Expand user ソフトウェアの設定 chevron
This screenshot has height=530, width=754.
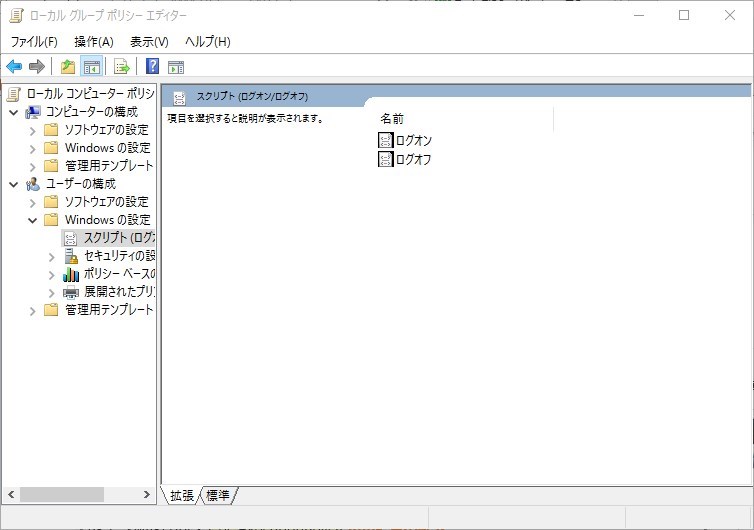coord(32,202)
